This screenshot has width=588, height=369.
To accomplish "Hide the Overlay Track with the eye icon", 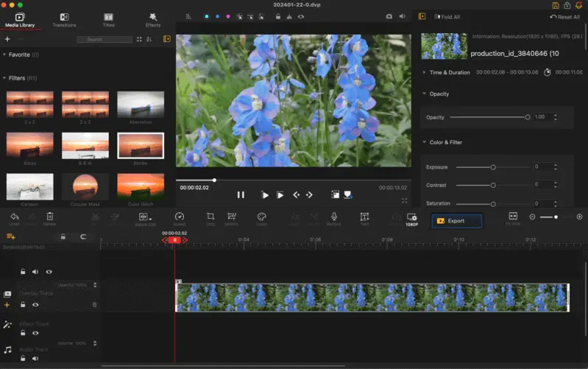I will coord(35,305).
